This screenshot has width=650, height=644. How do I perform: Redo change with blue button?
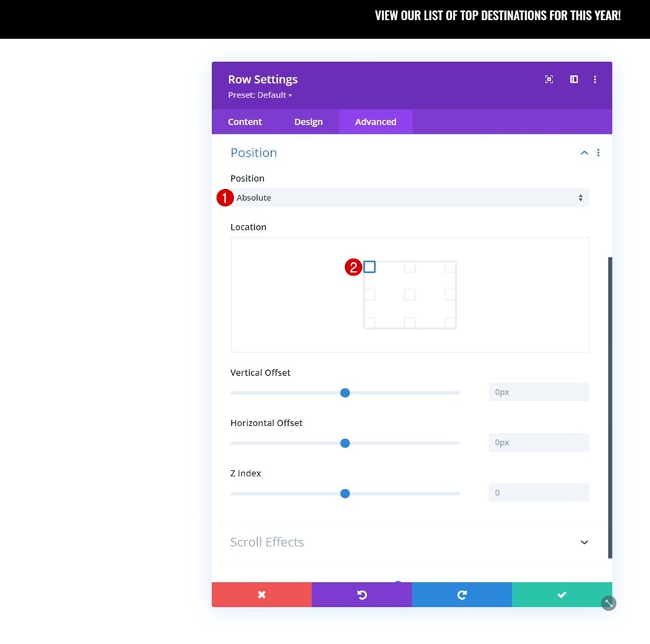(x=462, y=595)
